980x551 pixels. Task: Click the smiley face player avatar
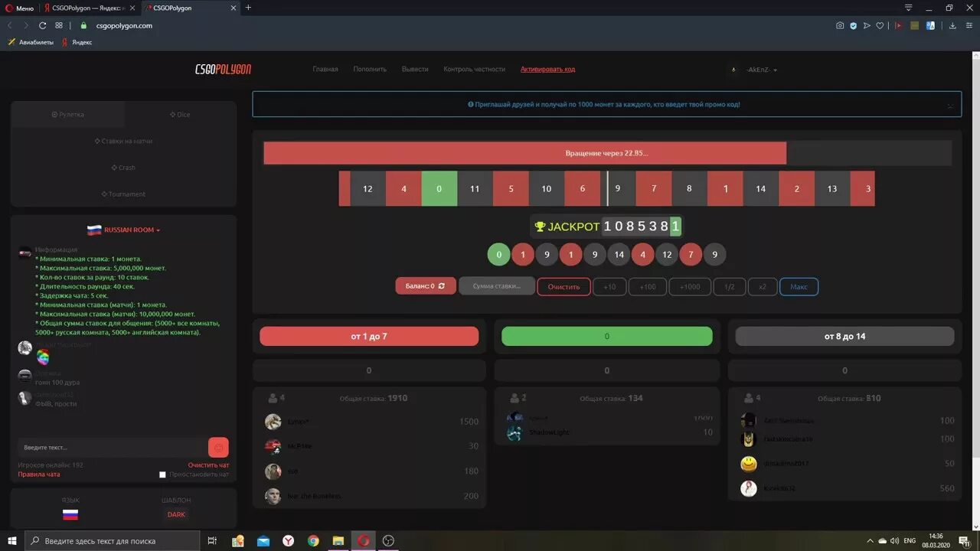pos(749,464)
